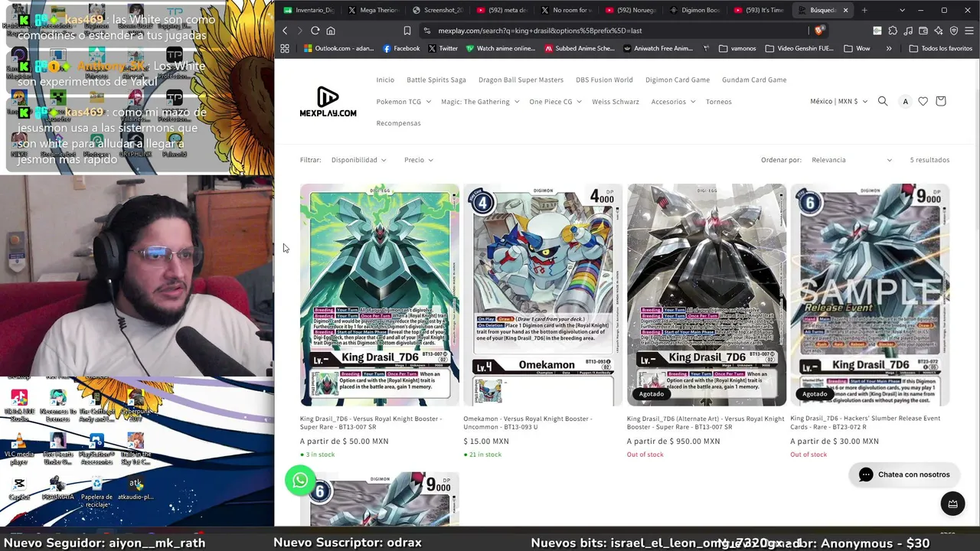Go back with the browser back arrow

(x=285, y=31)
